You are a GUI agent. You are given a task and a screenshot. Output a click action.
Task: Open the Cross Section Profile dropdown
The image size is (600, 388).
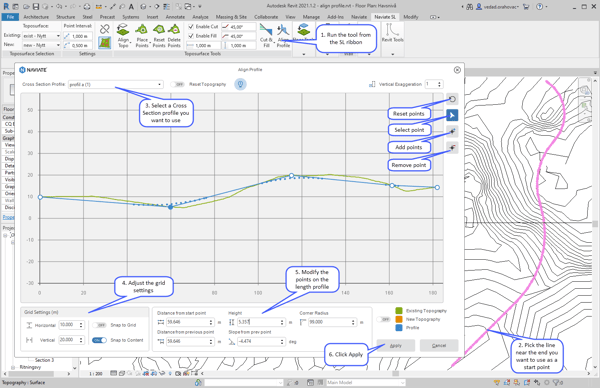116,85
